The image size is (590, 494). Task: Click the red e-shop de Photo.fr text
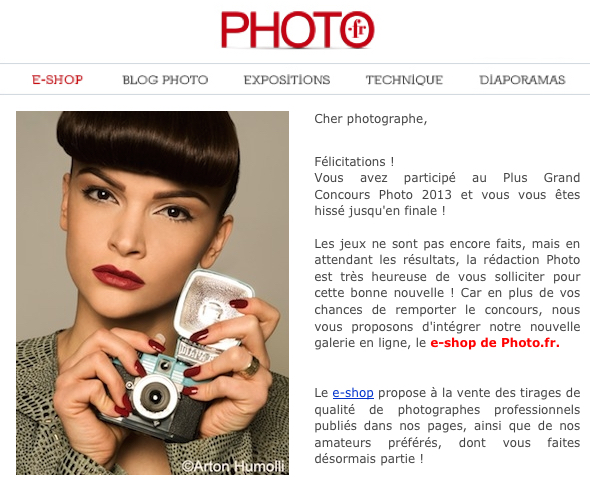(x=495, y=343)
